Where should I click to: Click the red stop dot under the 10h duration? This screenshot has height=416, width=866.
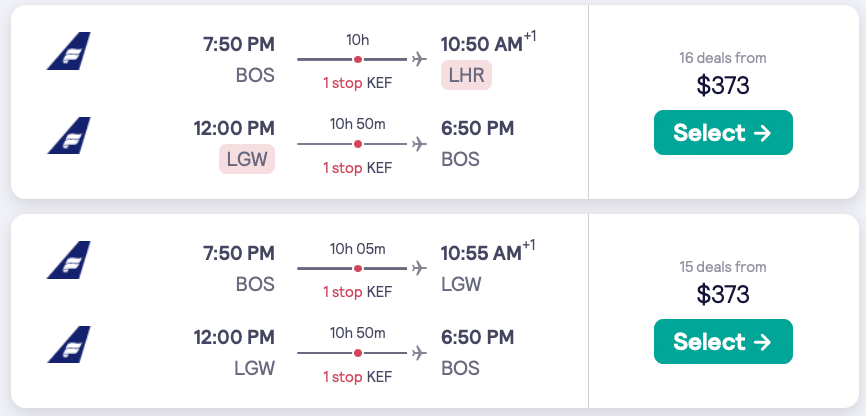(x=358, y=59)
